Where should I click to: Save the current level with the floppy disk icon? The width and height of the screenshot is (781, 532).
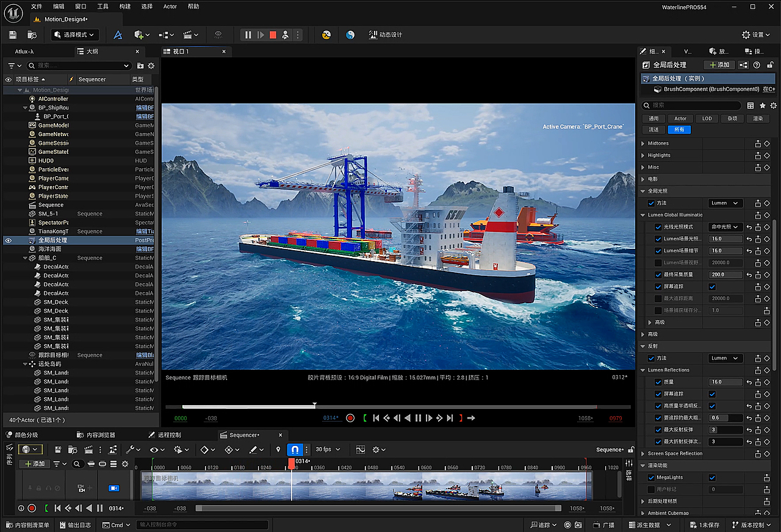pyautogui.click(x=13, y=35)
